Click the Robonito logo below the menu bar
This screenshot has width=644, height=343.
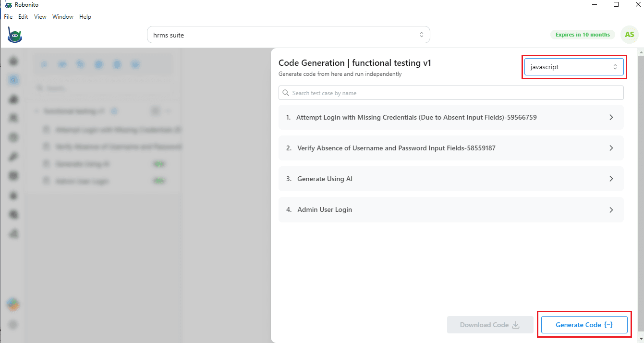pyautogui.click(x=15, y=35)
